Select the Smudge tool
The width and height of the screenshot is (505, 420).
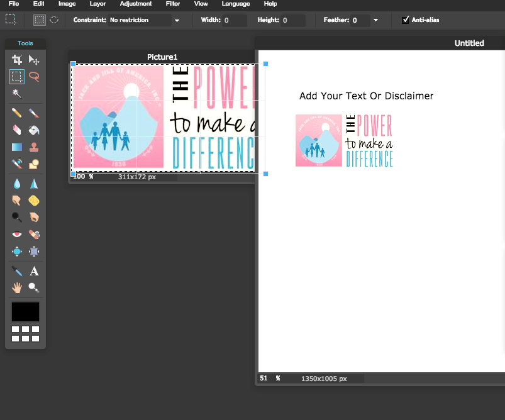pos(17,201)
